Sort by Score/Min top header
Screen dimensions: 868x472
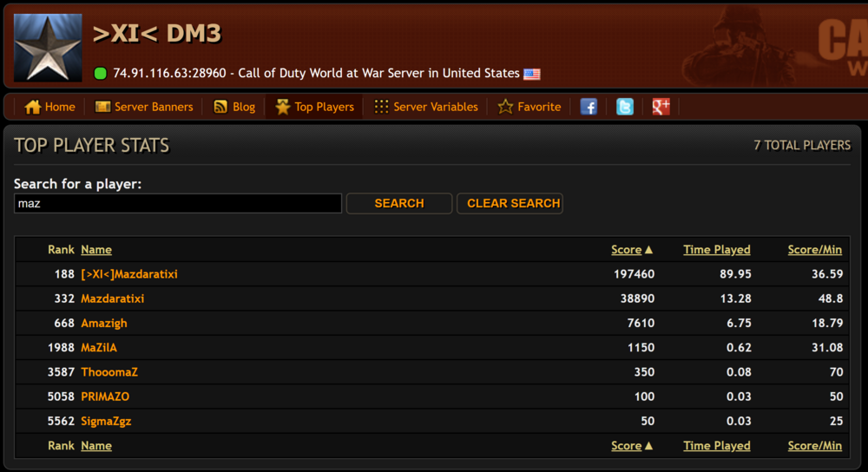click(814, 250)
